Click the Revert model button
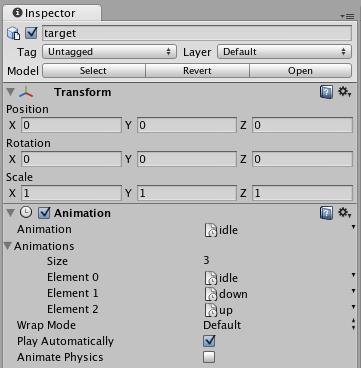Image resolution: width=361 pixels, height=368 pixels. pos(197,71)
